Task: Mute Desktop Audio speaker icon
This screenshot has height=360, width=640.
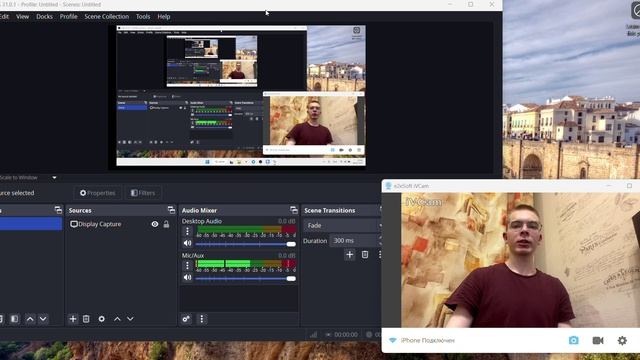Action: (187, 243)
